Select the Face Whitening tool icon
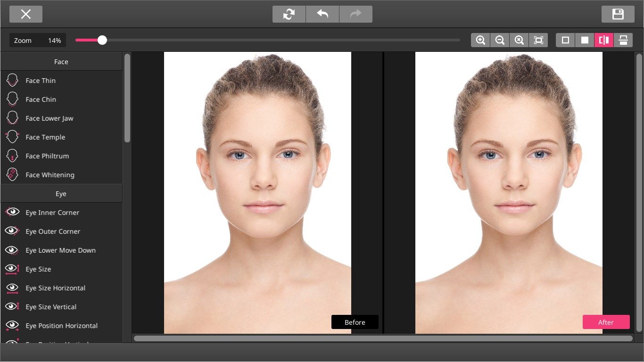644x362 pixels. [x=12, y=175]
